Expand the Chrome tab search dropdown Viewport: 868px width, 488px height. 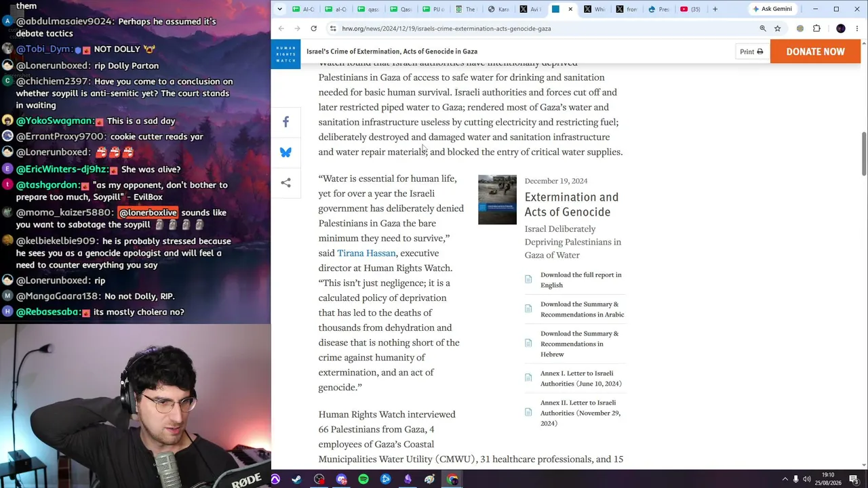(x=281, y=9)
